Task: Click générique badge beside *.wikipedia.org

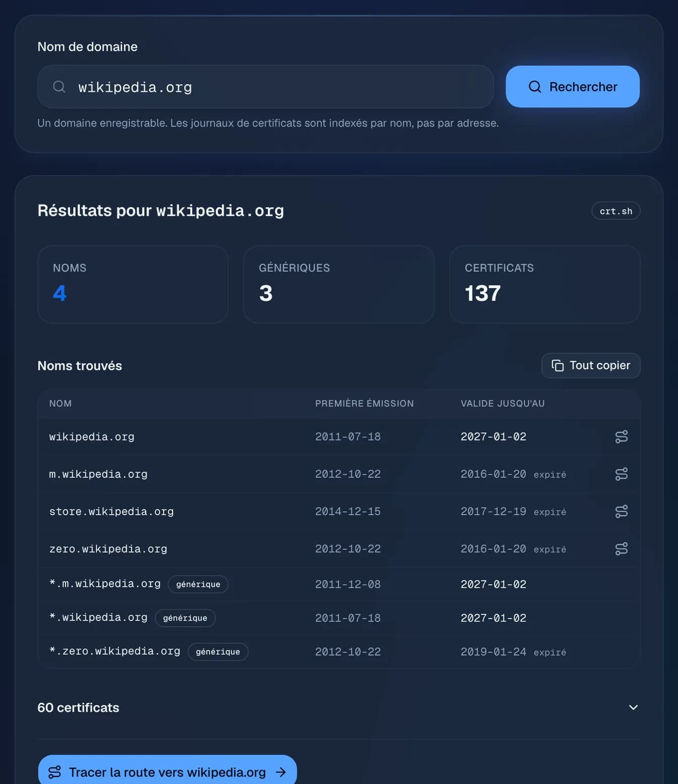Action: click(x=185, y=618)
